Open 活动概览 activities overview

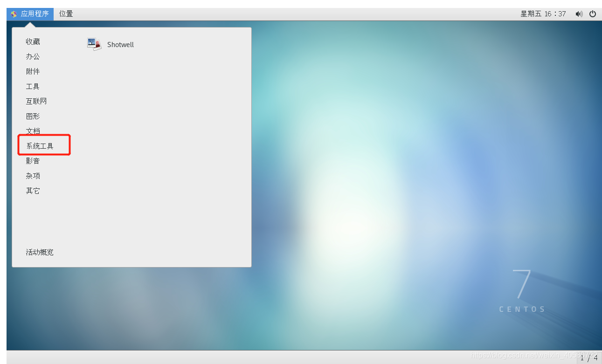coord(40,252)
